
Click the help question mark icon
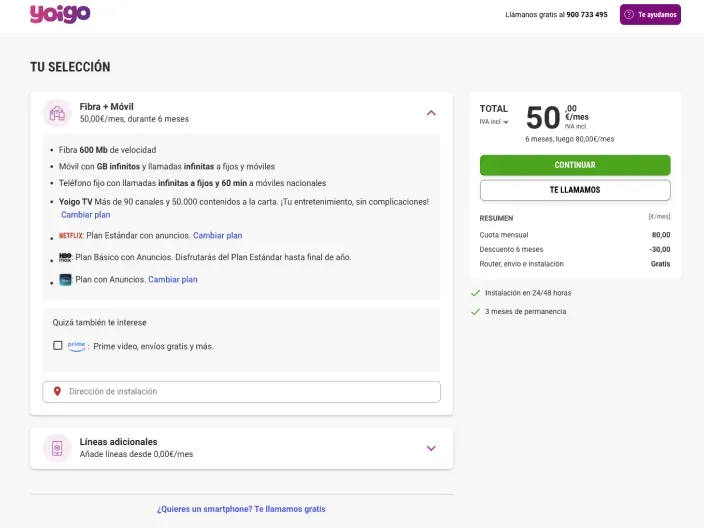click(x=629, y=15)
